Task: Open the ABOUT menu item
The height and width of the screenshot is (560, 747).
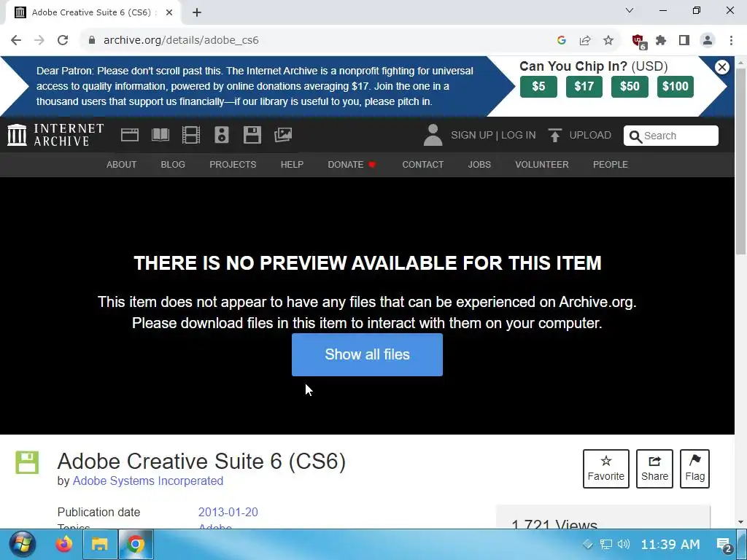Action: [x=122, y=164]
